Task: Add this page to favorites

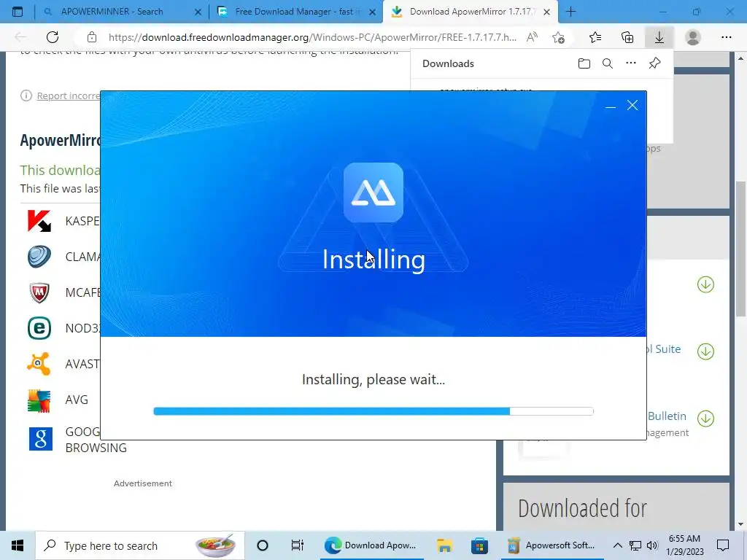Action: pos(558,37)
